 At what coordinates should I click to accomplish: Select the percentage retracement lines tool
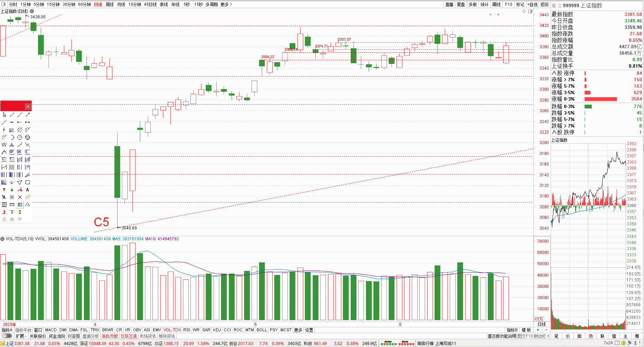click(x=4, y=160)
